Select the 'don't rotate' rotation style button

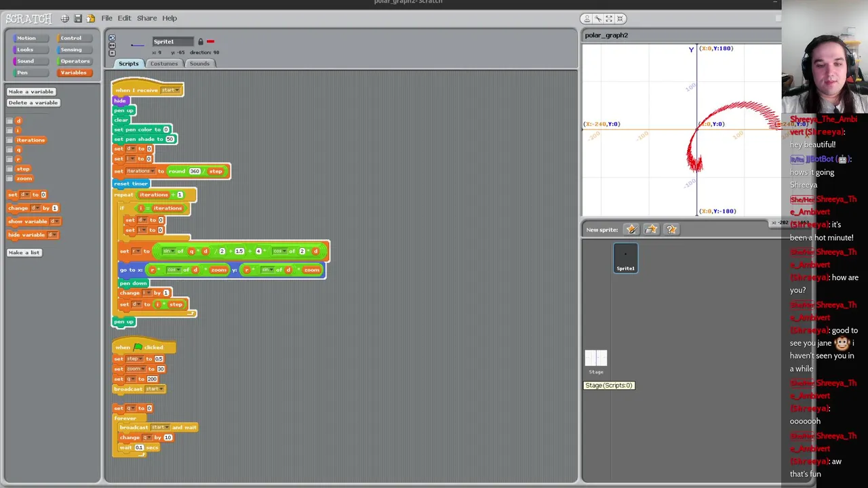[x=112, y=53]
